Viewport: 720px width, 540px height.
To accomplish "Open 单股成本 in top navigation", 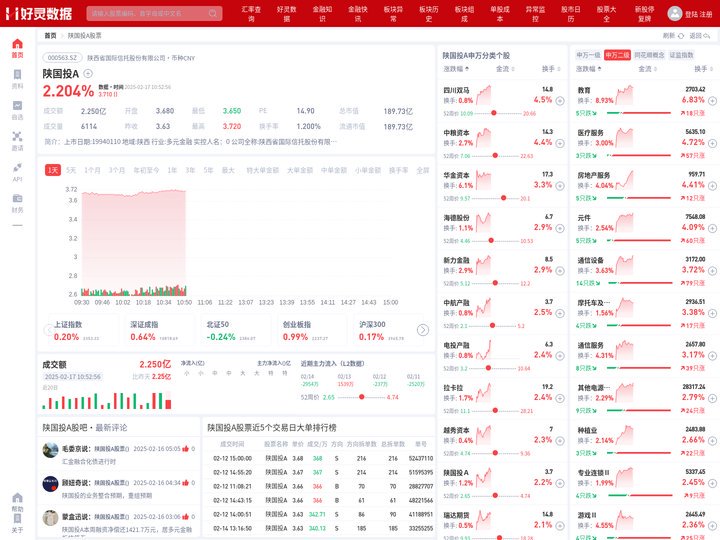I will 500,14.
